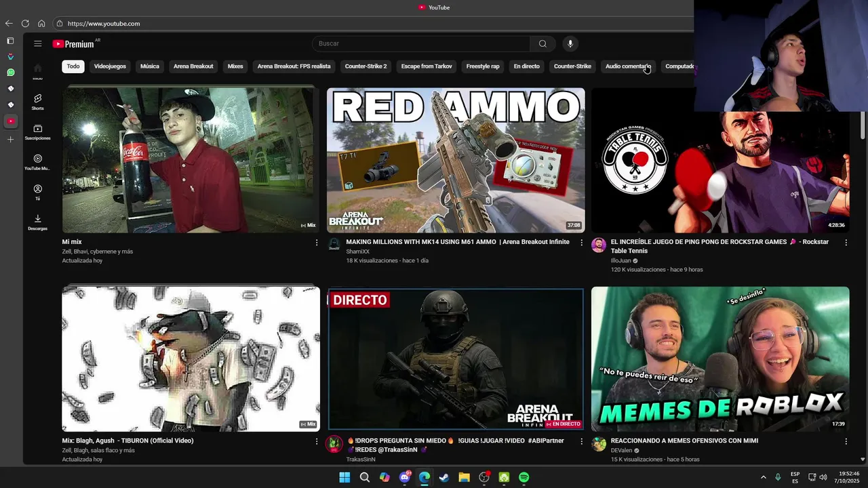Open the IlloJuan channel name link

click(621, 260)
